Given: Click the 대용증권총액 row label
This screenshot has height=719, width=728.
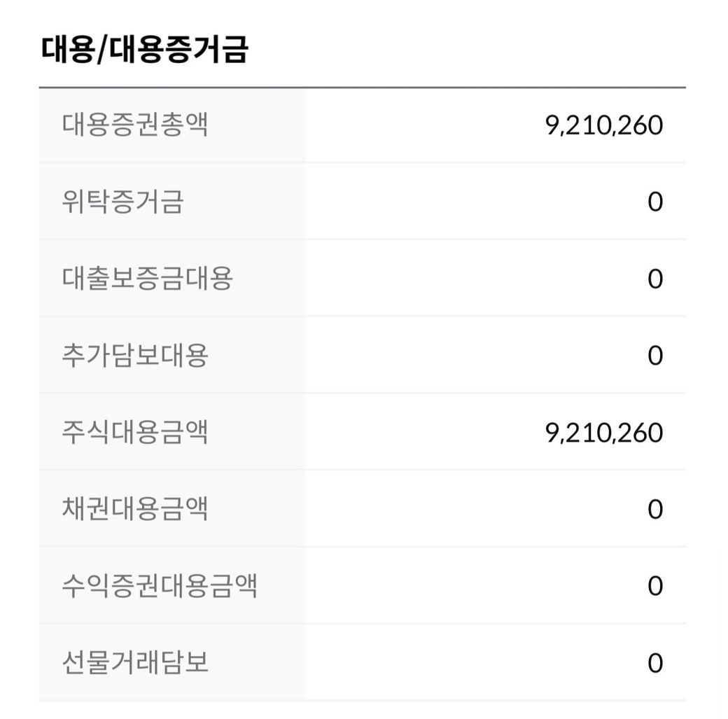Looking at the screenshot, I should click(135, 125).
